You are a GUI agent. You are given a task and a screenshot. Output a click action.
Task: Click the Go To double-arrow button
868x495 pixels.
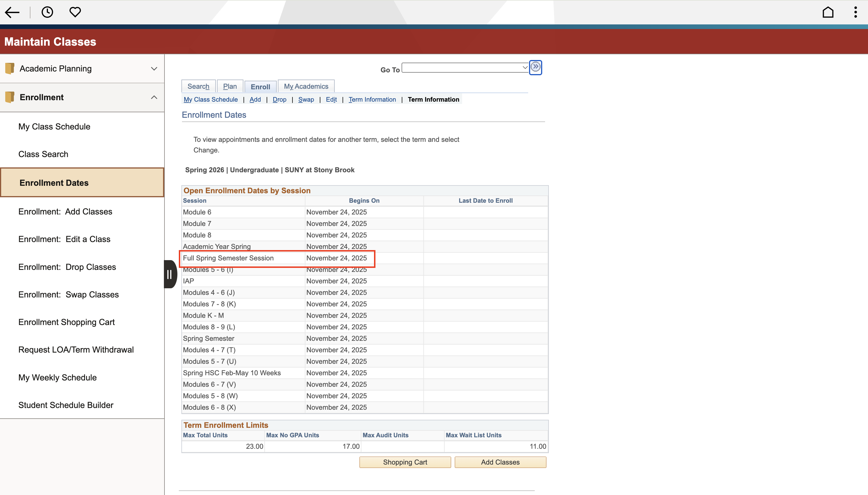(x=536, y=67)
